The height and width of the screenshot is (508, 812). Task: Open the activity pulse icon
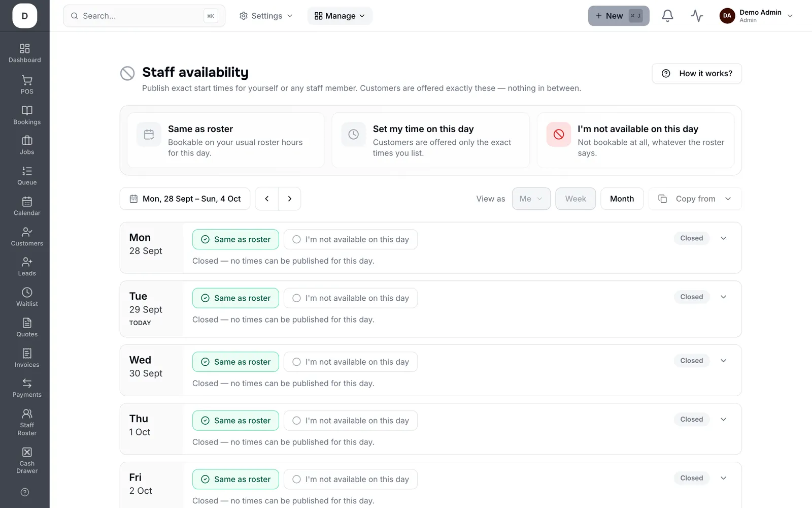[697, 16]
